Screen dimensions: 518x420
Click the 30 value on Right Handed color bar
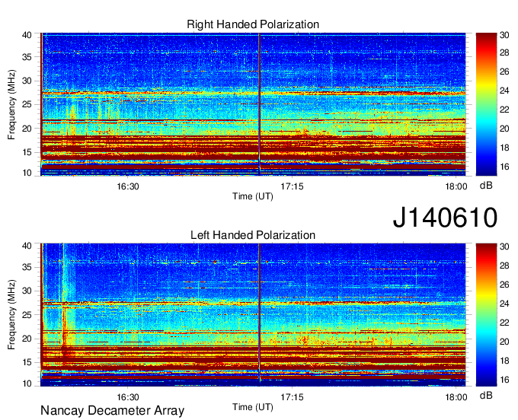pos(504,35)
